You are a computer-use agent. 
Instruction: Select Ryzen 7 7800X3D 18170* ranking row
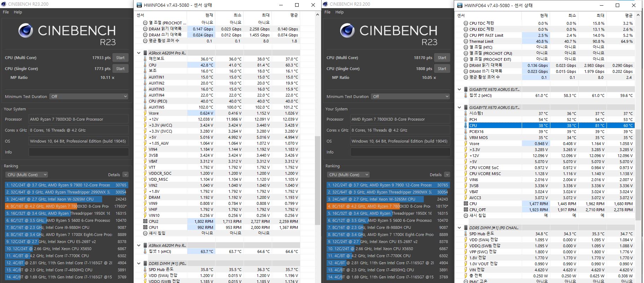coord(388,206)
